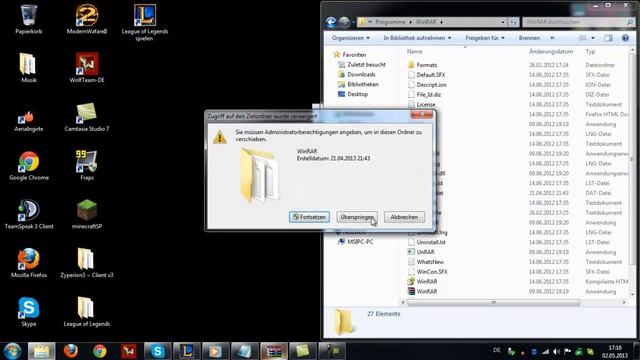Close the access denied dialog
Viewport: 640px width, 360px height.
421,115
